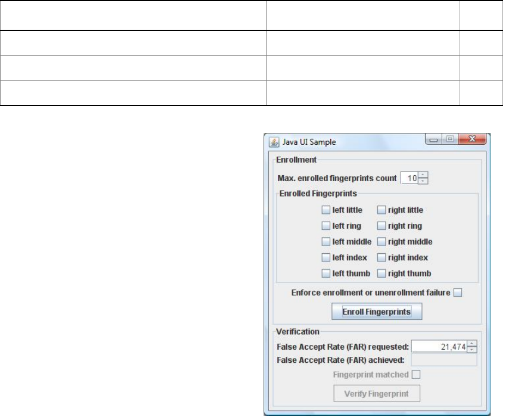Click the False Accept Rate (FAR) requested label
Viewport: 521px width, 420px height.
pos(343,347)
